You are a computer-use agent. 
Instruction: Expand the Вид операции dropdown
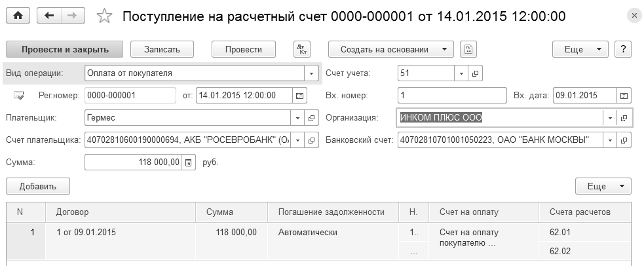click(x=312, y=73)
